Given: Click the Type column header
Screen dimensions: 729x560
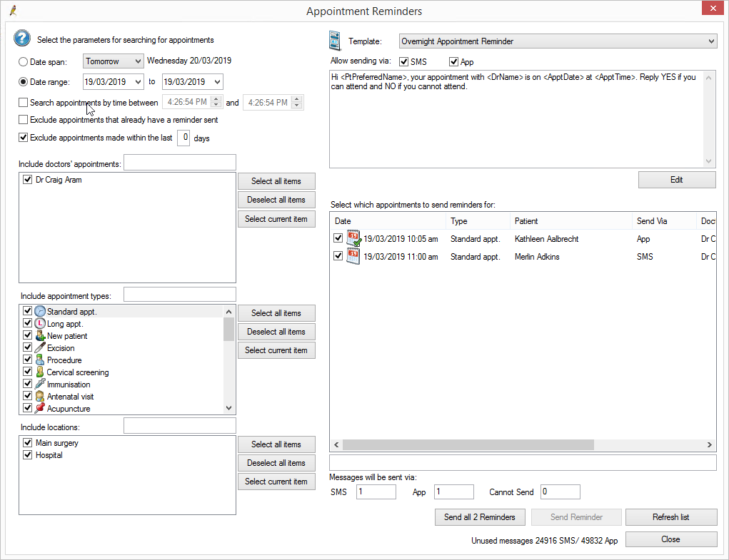Looking at the screenshot, I should click(478, 221).
